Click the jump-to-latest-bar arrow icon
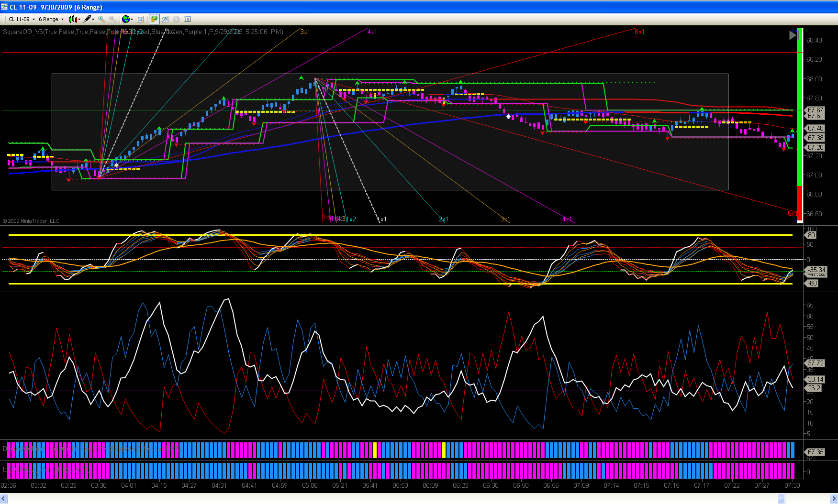 [793, 34]
